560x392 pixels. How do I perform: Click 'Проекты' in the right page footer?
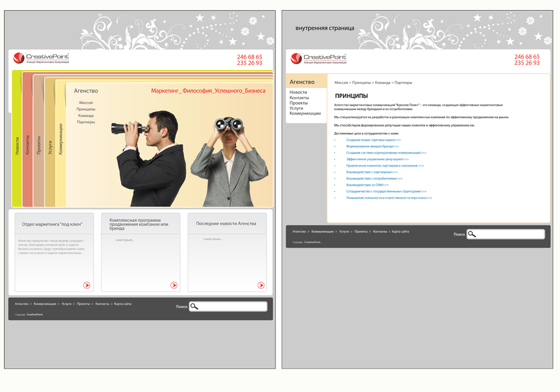[361, 232]
